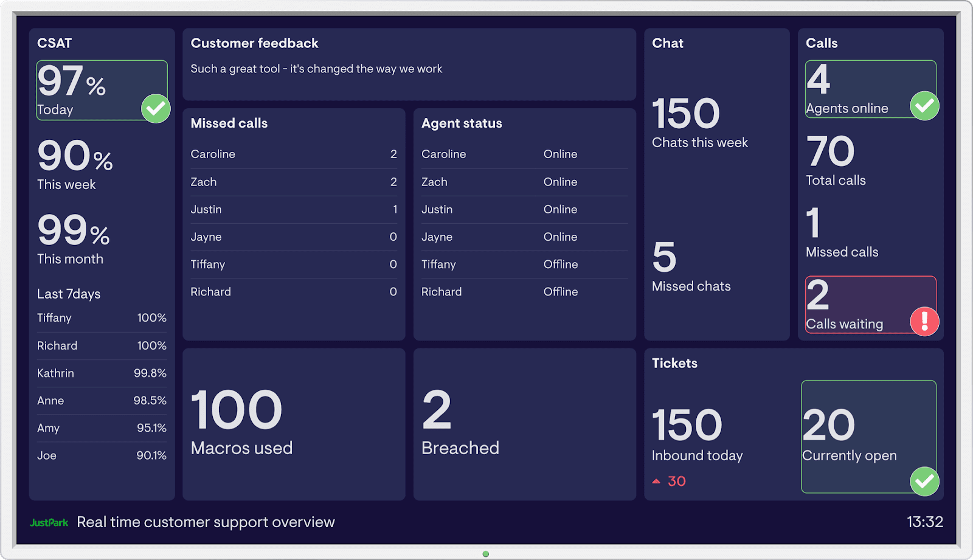Click Justin's Online status
This screenshot has height=560, width=973.
click(x=560, y=209)
